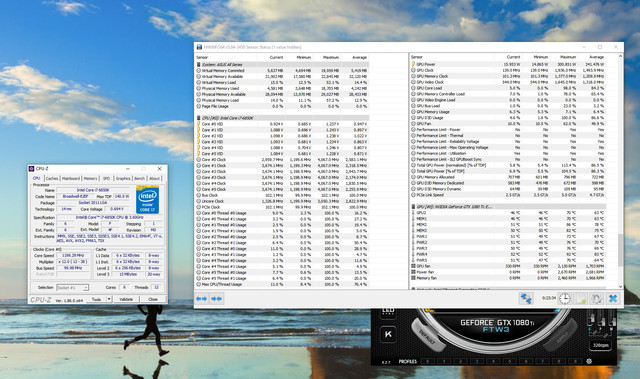Select the Uncore Clock row

pyautogui.click(x=282, y=201)
